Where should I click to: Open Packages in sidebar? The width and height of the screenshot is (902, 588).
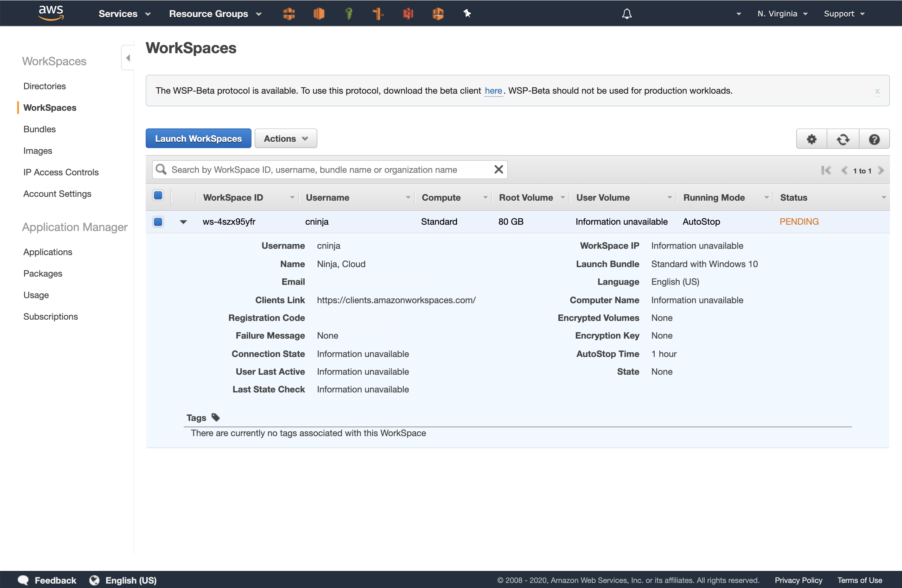[x=42, y=273]
